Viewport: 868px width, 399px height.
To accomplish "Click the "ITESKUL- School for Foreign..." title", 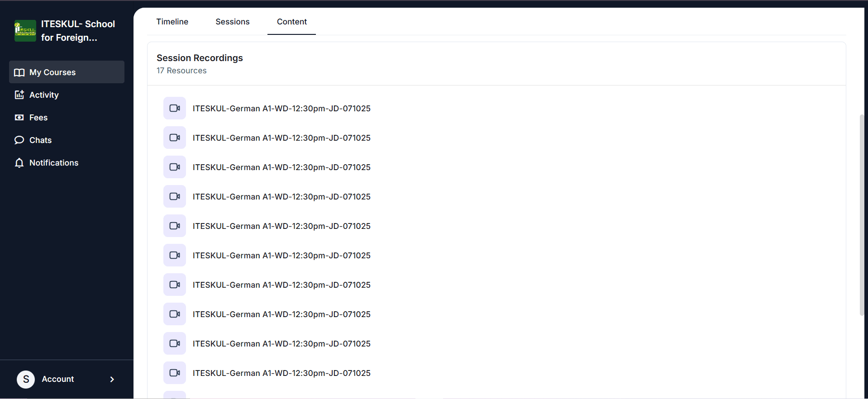I will pos(78,31).
